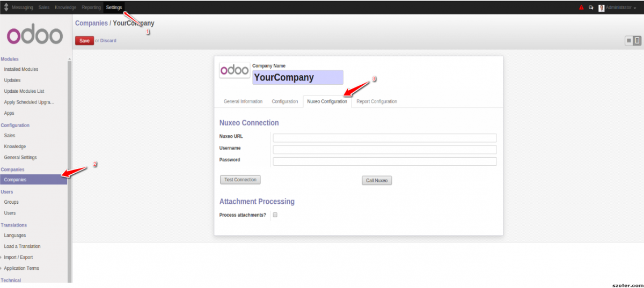The height and width of the screenshot is (288, 644).
Task: Switch to the Configuration tab
Action: coord(285,101)
